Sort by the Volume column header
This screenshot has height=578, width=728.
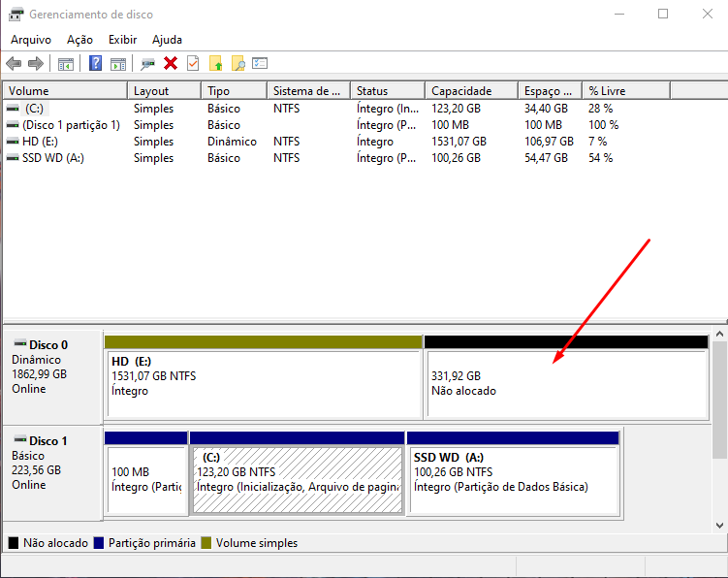coord(65,90)
